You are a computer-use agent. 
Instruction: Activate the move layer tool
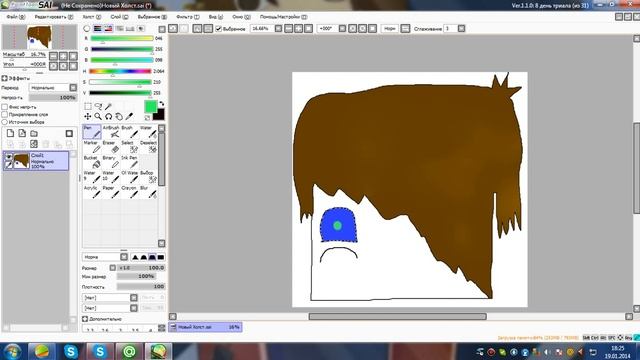point(88,117)
